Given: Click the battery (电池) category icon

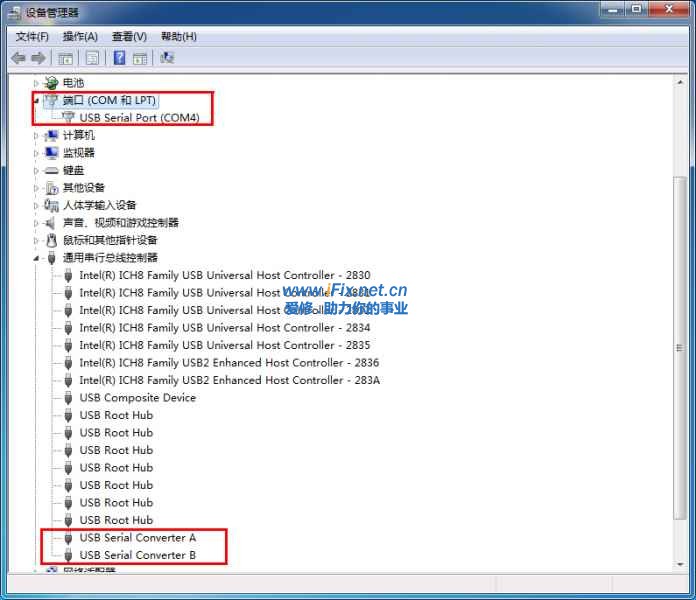Looking at the screenshot, I should pos(51,83).
